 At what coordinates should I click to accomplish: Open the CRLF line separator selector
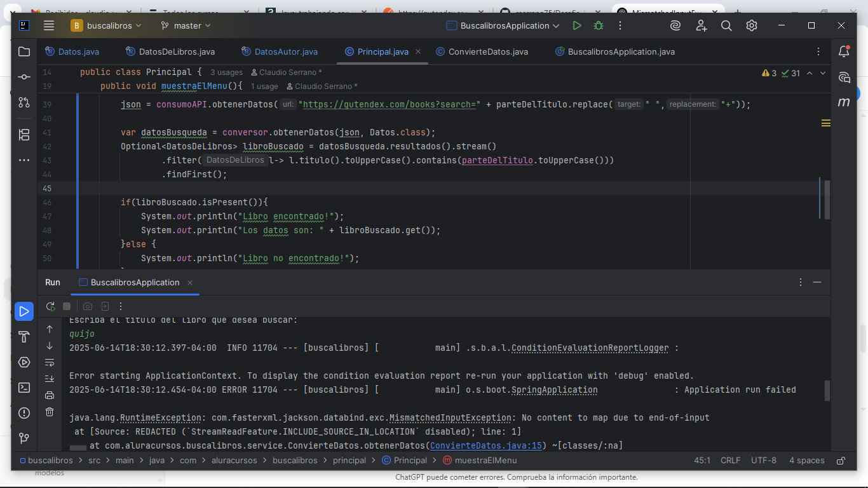[730, 461]
